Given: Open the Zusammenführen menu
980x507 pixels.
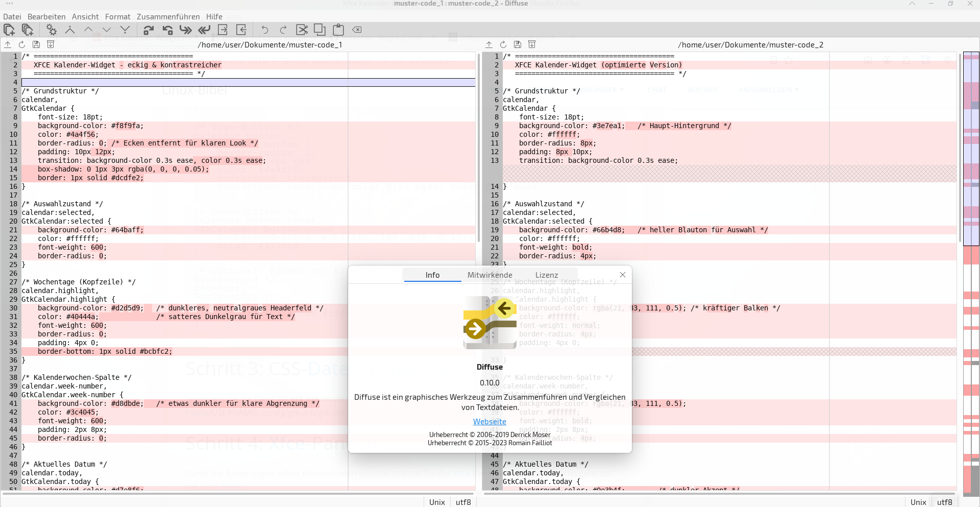Looking at the screenshot, I should [168, 17].
